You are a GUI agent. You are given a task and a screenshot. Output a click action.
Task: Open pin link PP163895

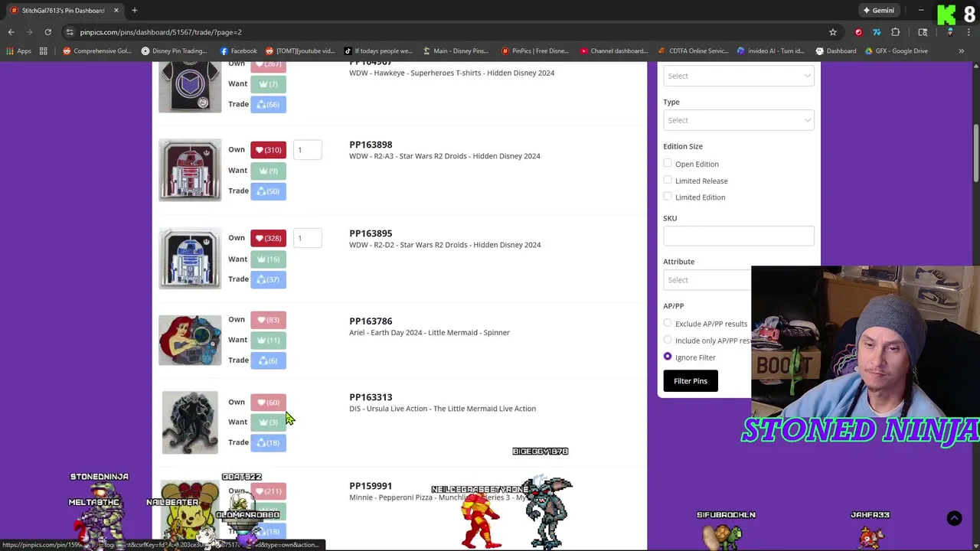click(x=371, y=233)
